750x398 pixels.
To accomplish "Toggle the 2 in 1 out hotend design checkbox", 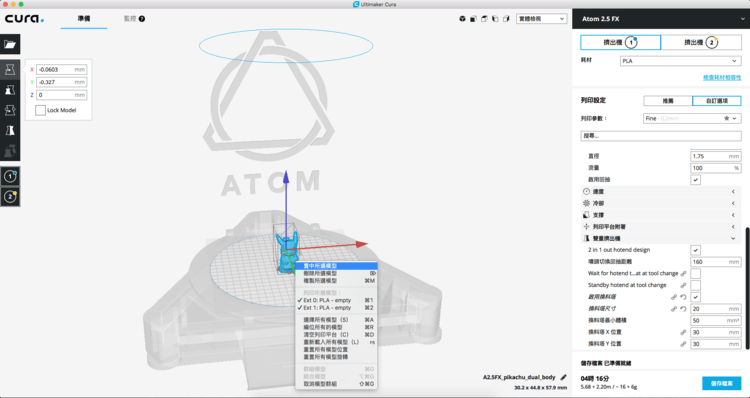I will (x=696, y=250).
